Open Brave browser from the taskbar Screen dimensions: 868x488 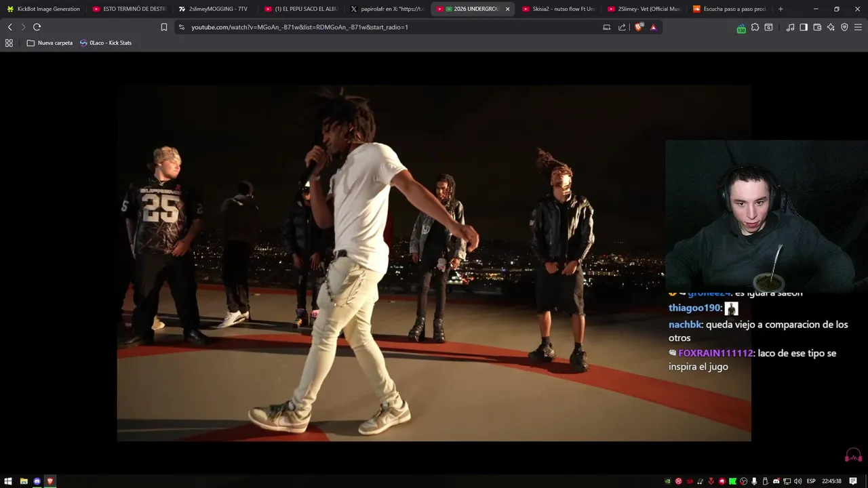[50, 481]
